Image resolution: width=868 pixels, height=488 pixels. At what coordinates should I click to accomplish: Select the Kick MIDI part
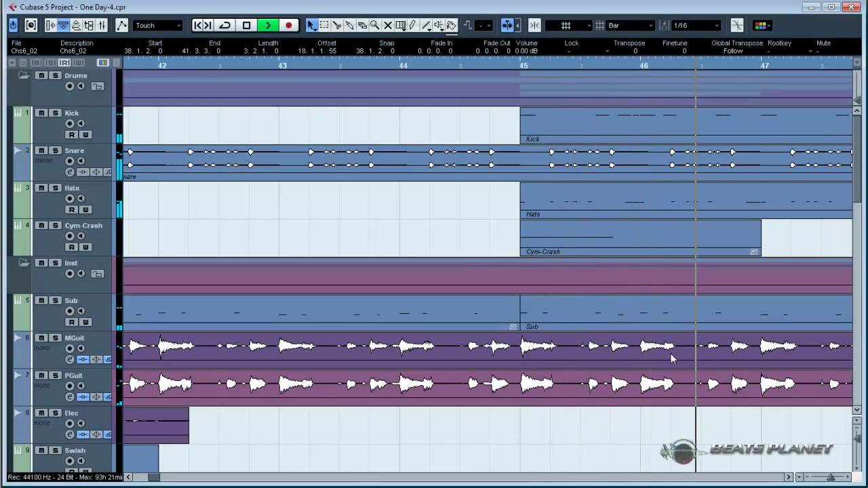pyautogui.click(x=686, y=125)
